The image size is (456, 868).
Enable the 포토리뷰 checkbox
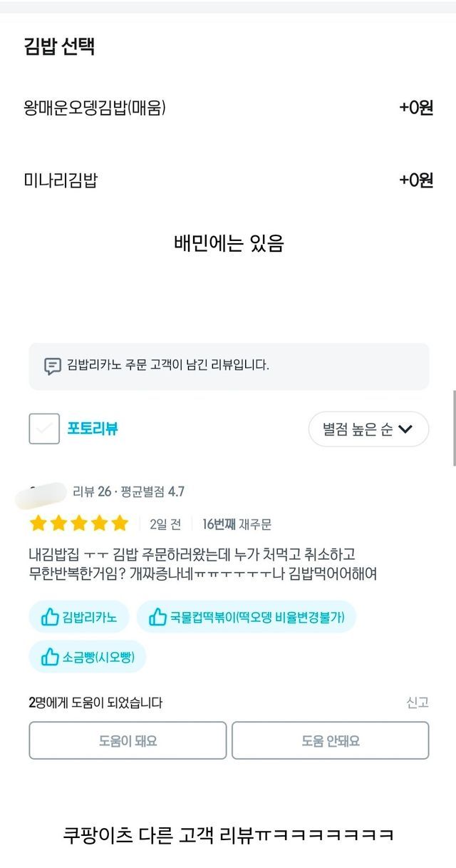click(x=44, y=429)
